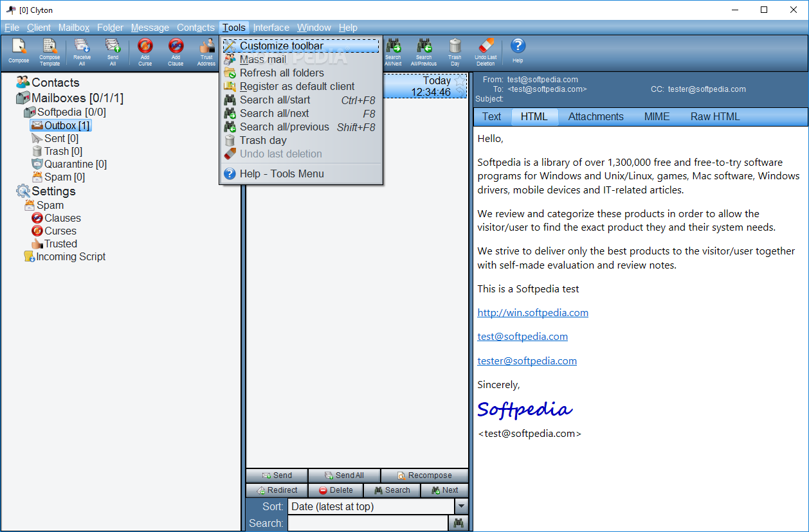Open the Clauses settings item
Image resolution: width=809 pixels, height=532 pixels.
click(56, 218)
